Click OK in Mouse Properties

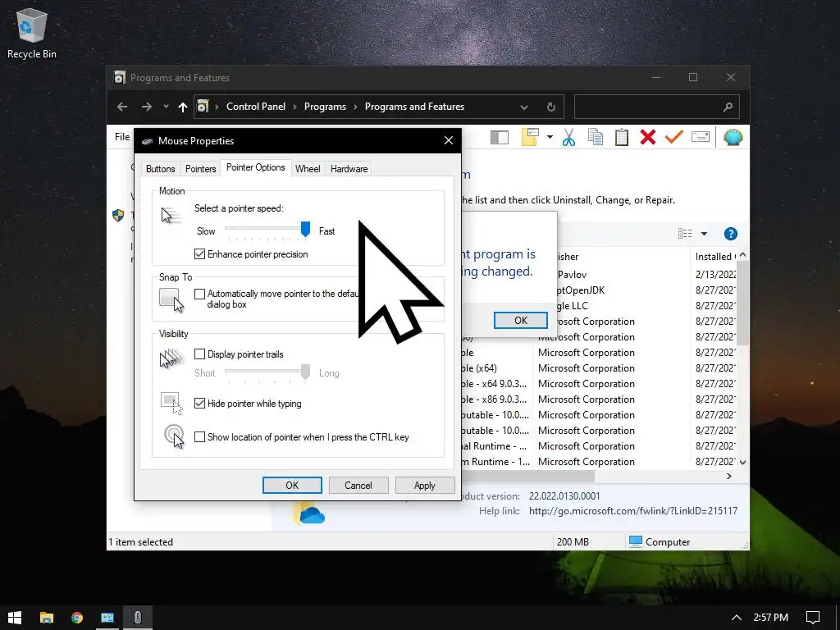point(292,486)
